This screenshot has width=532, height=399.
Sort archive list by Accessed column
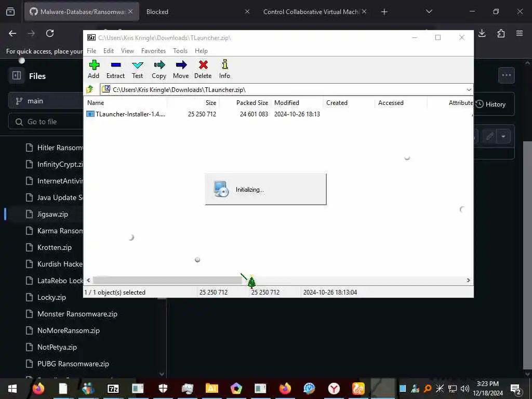point(401,103)
